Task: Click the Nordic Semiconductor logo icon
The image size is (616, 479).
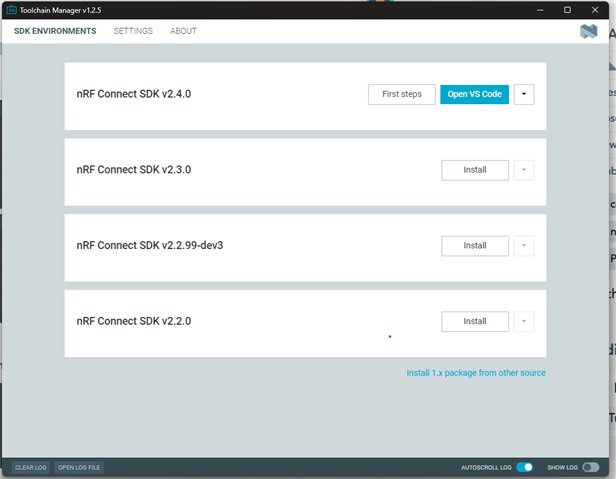Action: tap(588, 31)
